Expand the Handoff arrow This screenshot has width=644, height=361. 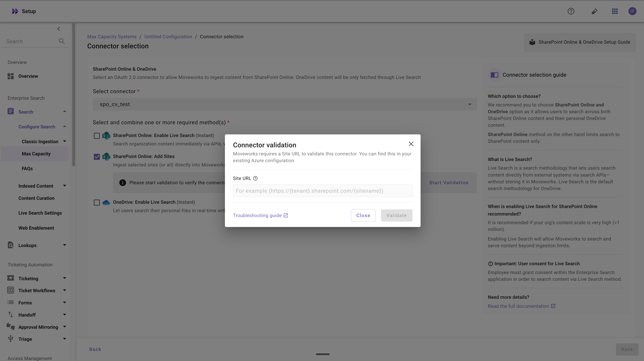coord(64,315)
